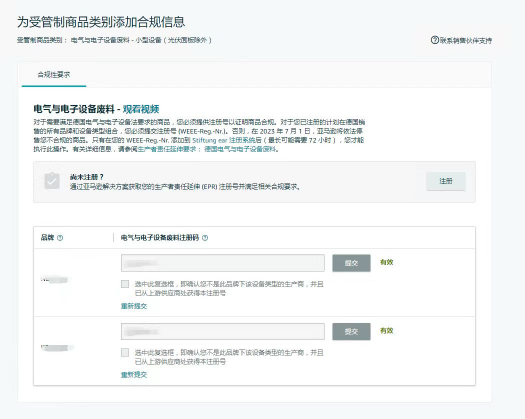Open the 观看视频 link
525x419 pixels.
(141, 109)
